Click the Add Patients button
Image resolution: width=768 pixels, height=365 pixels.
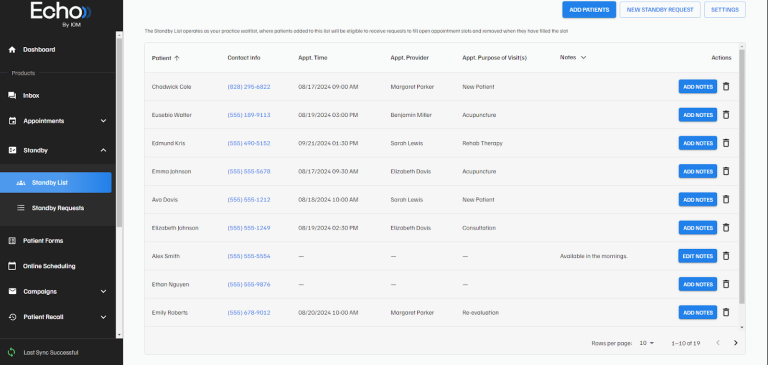point(589,10)
